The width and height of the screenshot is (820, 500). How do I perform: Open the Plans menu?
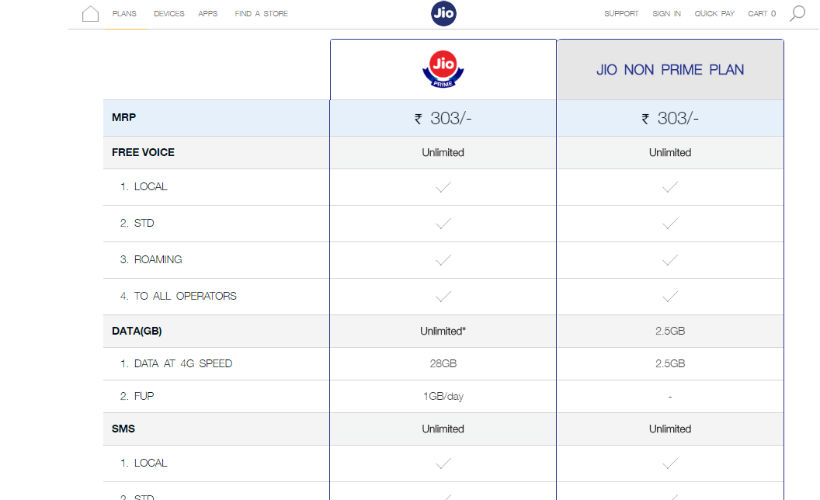pos(124,14)
